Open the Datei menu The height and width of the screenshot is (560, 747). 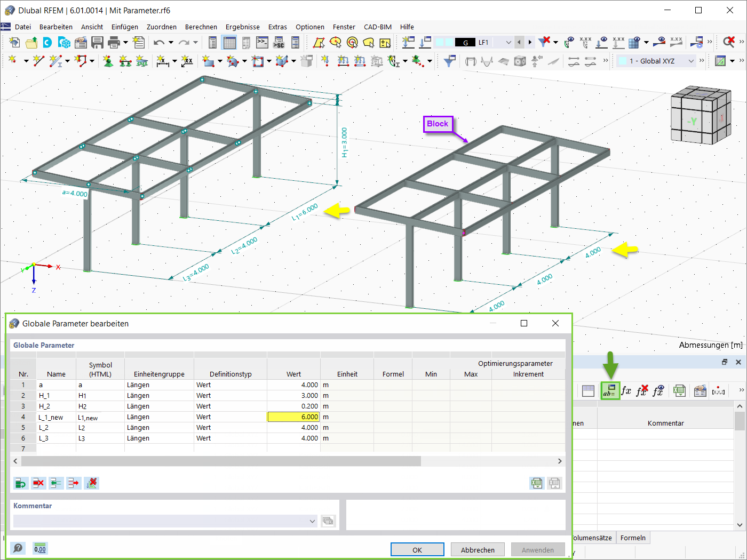(x=23, y=27)
